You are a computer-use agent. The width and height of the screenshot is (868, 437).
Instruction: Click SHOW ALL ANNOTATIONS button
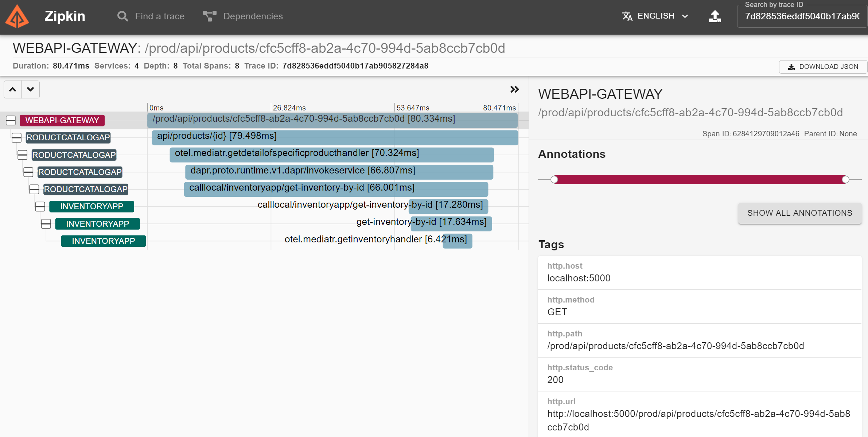799,213
